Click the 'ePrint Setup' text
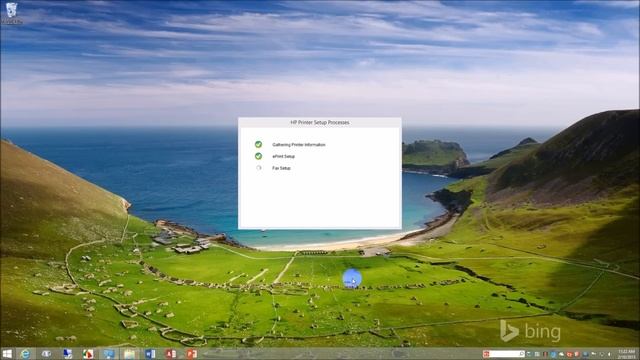The image size is (640, 360). [x=283, y=156]
